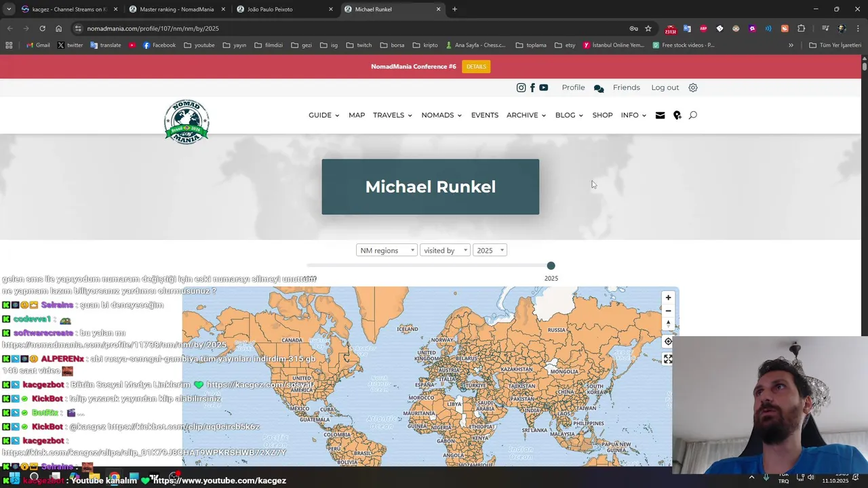The height and width of the screenshot is (488, 868).
Task: Open the twitter bookmark
Action: click(x=70, y=45)
